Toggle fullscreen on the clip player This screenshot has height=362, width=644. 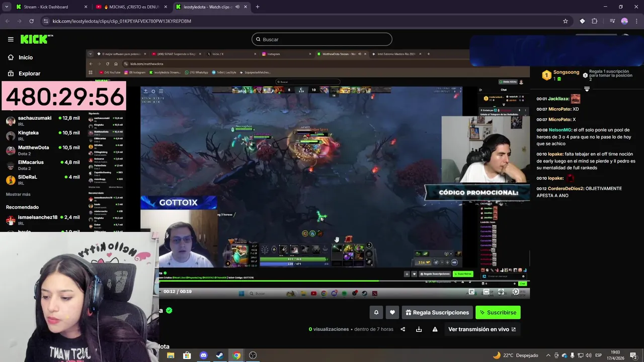(501, 292)
